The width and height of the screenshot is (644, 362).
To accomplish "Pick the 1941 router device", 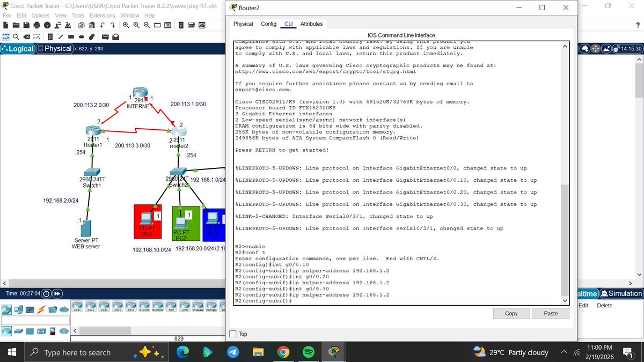I will [x=104, y=307].
